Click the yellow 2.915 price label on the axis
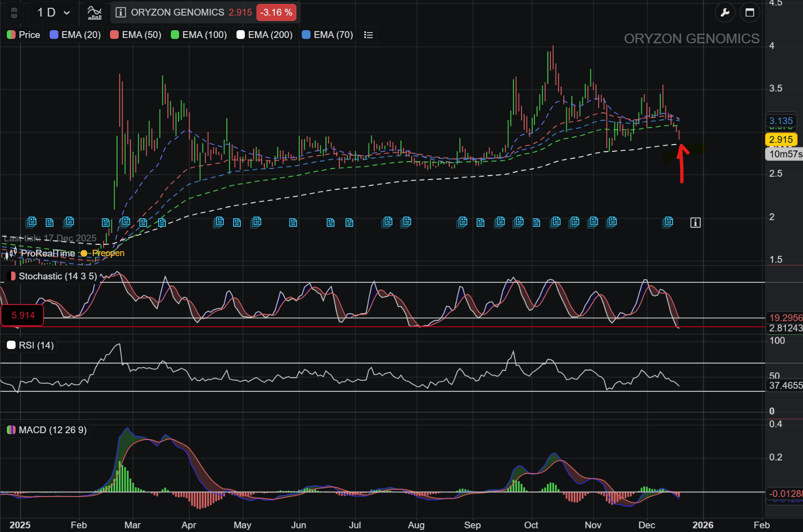The width and height of the screenshot is (803, 532). 781,139
